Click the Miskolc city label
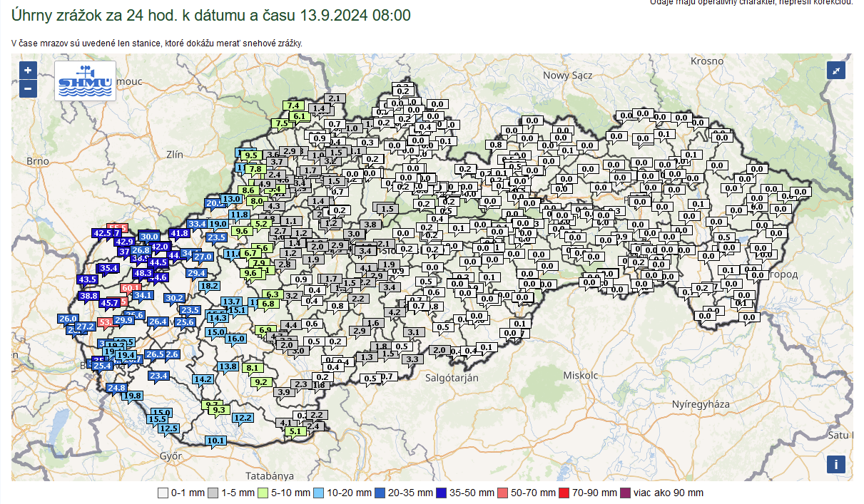 pos(580,375)
